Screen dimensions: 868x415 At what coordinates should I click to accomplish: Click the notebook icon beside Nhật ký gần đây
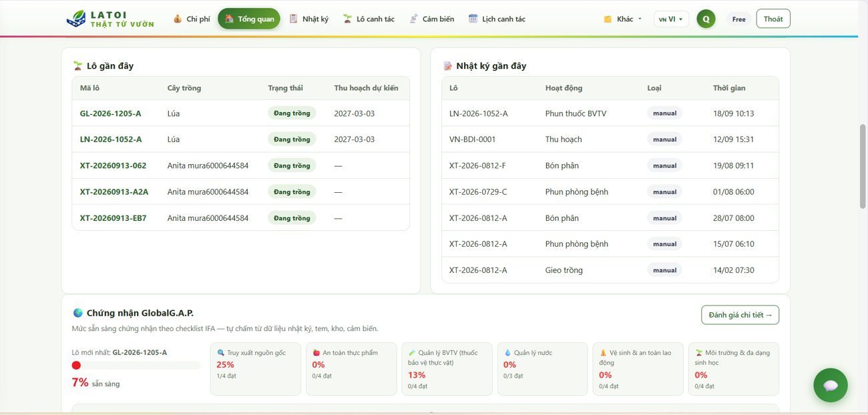[447, 66]
